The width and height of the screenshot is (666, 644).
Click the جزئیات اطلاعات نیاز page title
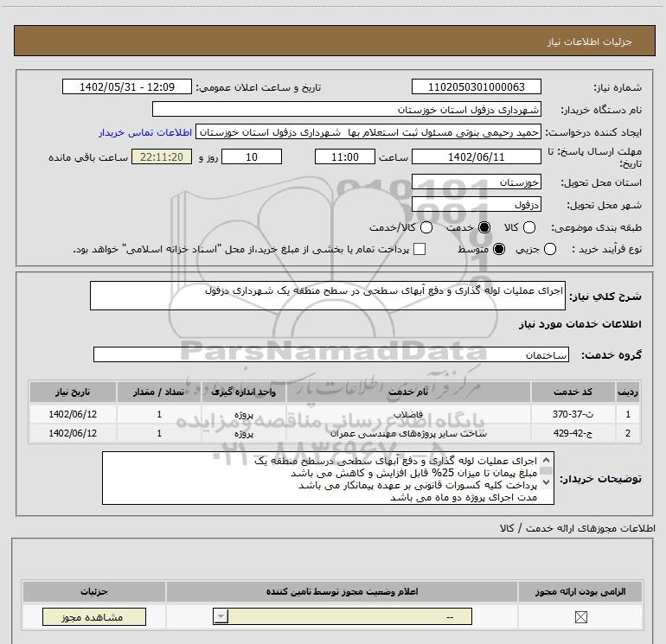point(590,41)
